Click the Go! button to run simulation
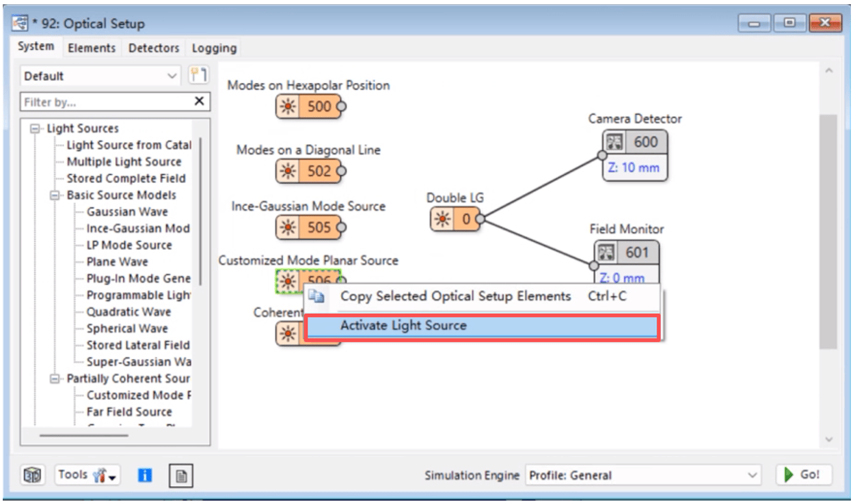Viewport: 853px width, 504px height. (804, 475)
